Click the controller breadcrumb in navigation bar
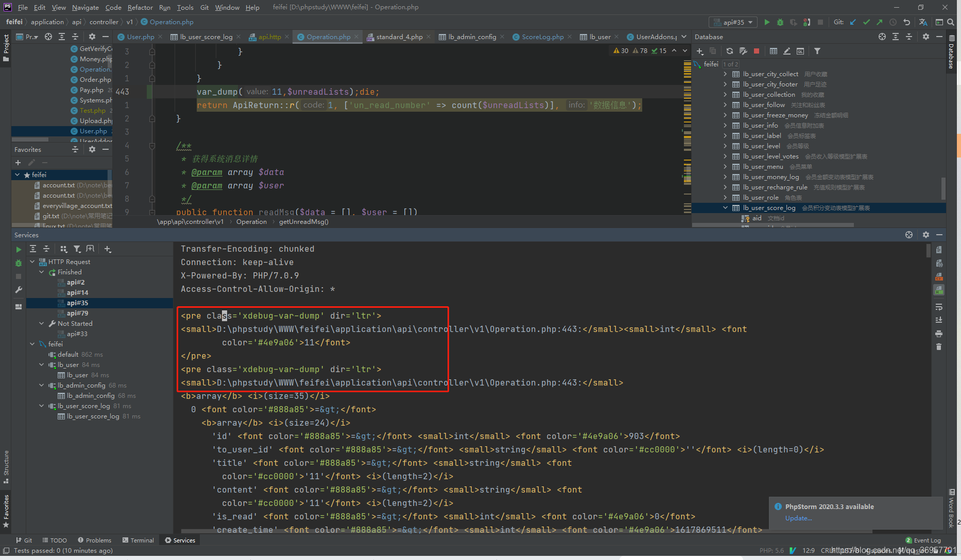961x560 pixels. [104, 22]
